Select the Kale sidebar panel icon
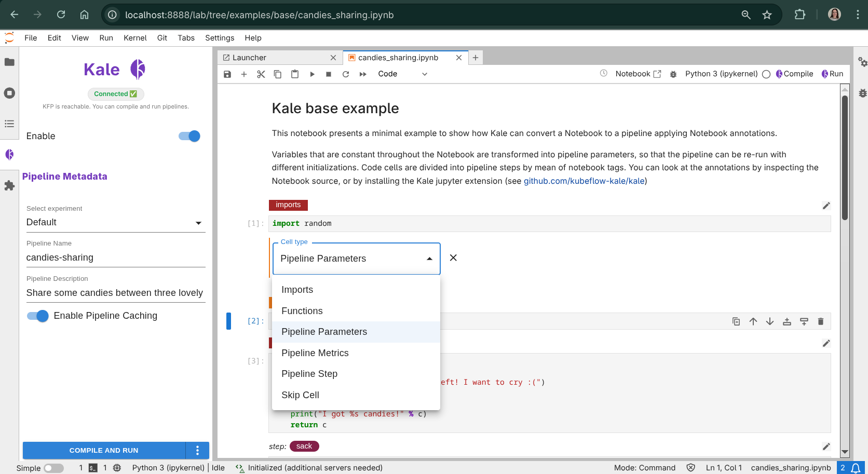The width and height of the screenshot is (868, 474). (x=9, y=155)
